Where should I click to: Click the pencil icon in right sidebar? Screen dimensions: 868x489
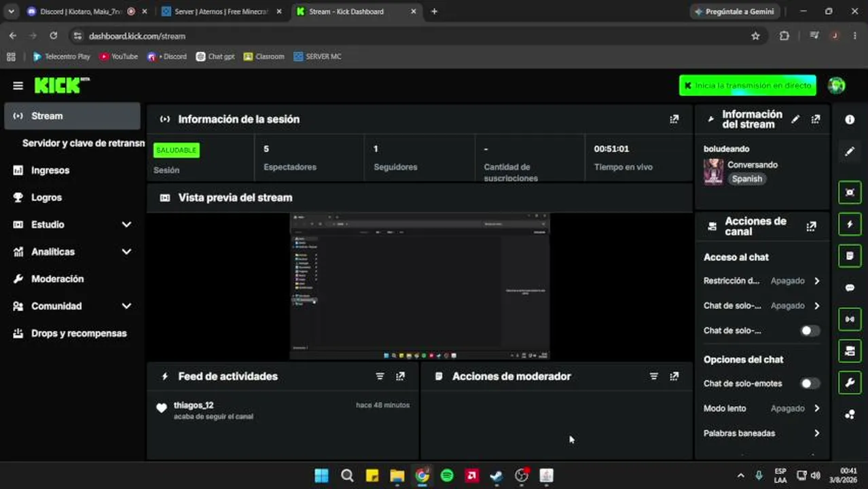point(850,151)
